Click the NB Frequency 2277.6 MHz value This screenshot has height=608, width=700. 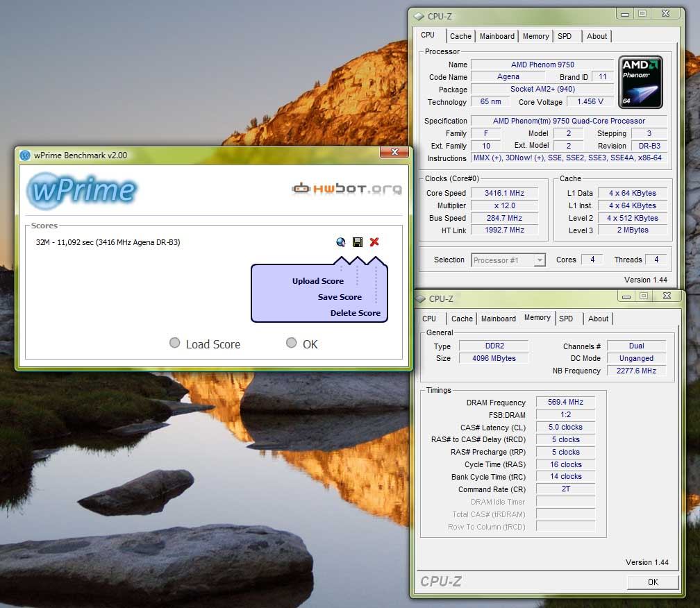pyautogui.click(x=636, y=371)
